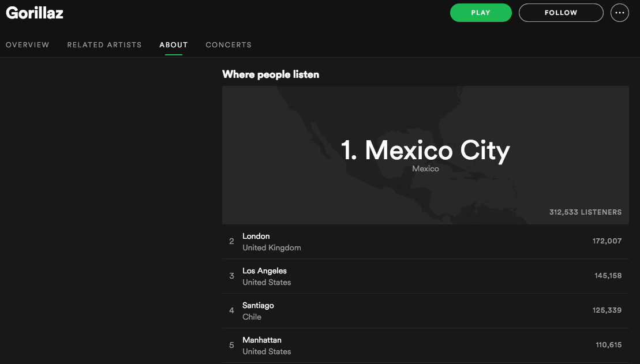Screen dimensions: 640x364
Task: Click the Gorillaz artist title
Action: pyautogui.click(x=35, y=13)
